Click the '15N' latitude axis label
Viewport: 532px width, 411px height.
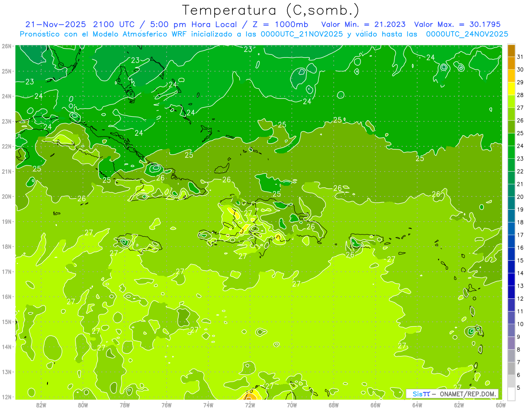[7, 321]
